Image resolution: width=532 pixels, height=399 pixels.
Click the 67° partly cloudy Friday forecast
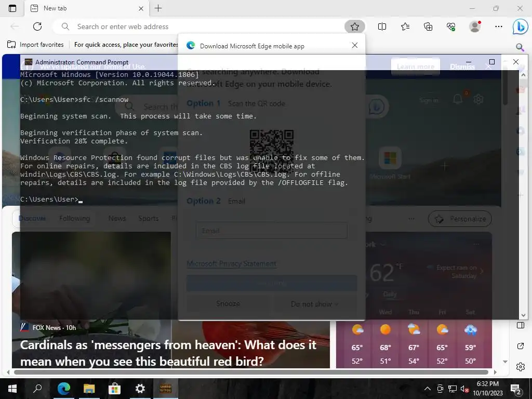pyautogui.click(x=414, y=344)
